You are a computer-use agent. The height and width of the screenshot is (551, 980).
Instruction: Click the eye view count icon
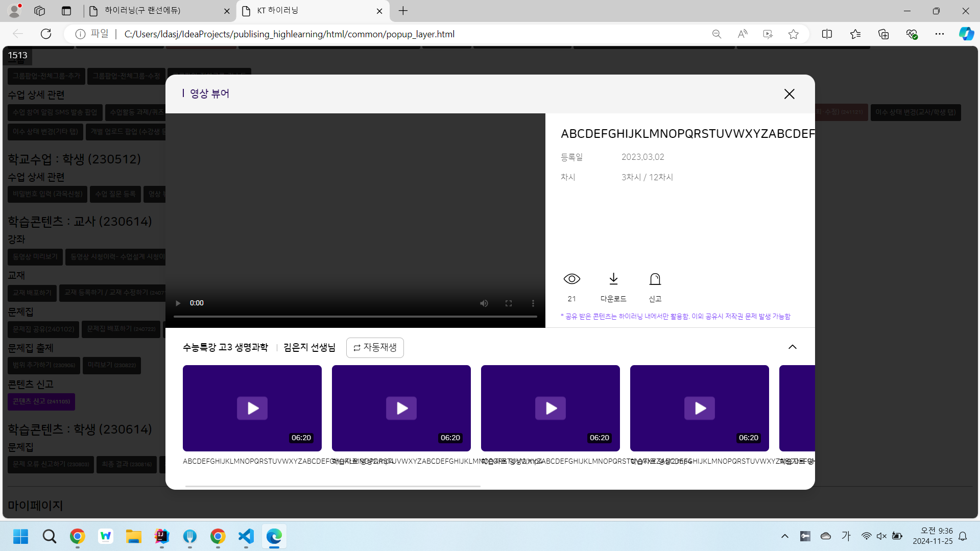571,279
